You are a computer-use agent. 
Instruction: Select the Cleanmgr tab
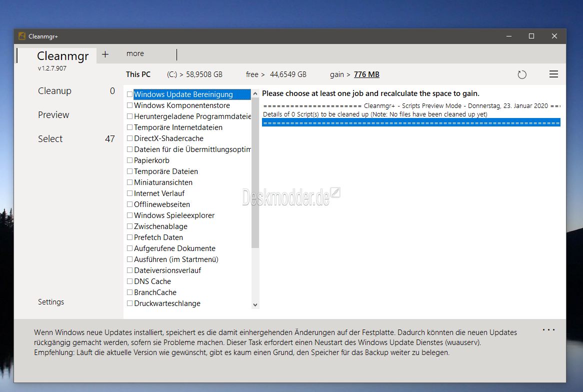pyautogui.click(x=63, y=56)
